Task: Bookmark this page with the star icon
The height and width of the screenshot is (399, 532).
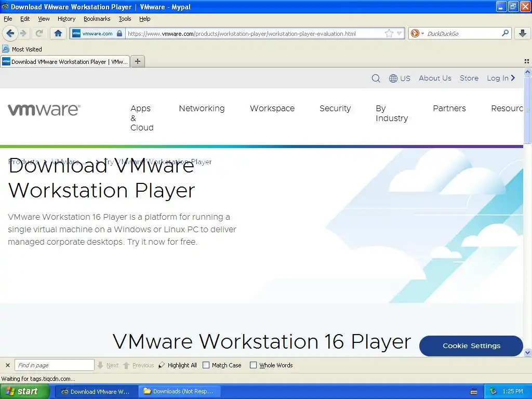Action: (389, 33)
